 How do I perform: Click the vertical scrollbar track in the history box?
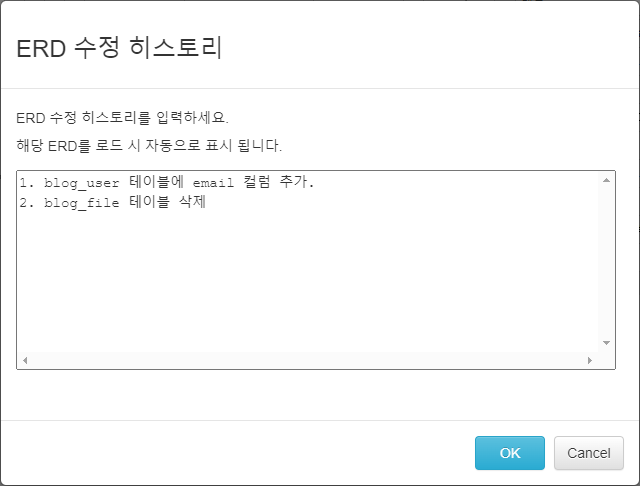click(606, 260)
